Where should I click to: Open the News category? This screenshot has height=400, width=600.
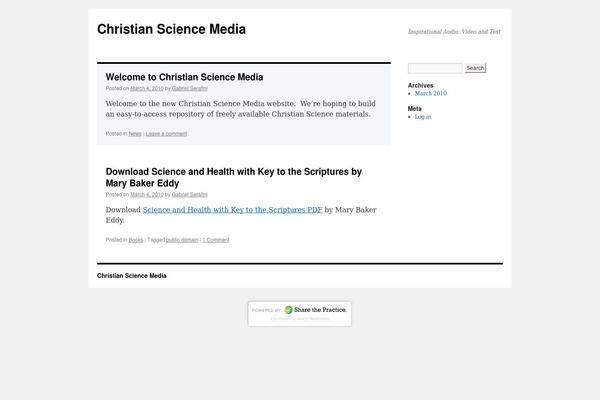tap(135, 133)
